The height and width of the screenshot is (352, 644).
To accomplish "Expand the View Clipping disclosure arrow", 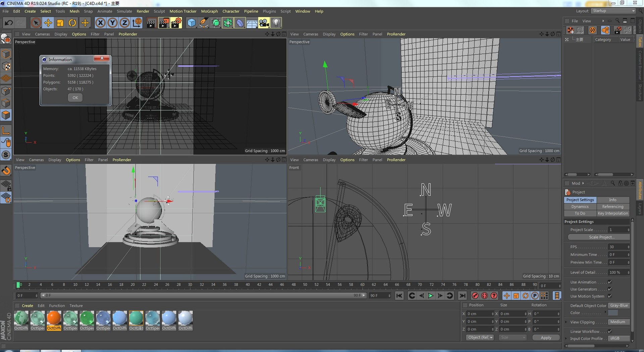I will tap(567, 322).
